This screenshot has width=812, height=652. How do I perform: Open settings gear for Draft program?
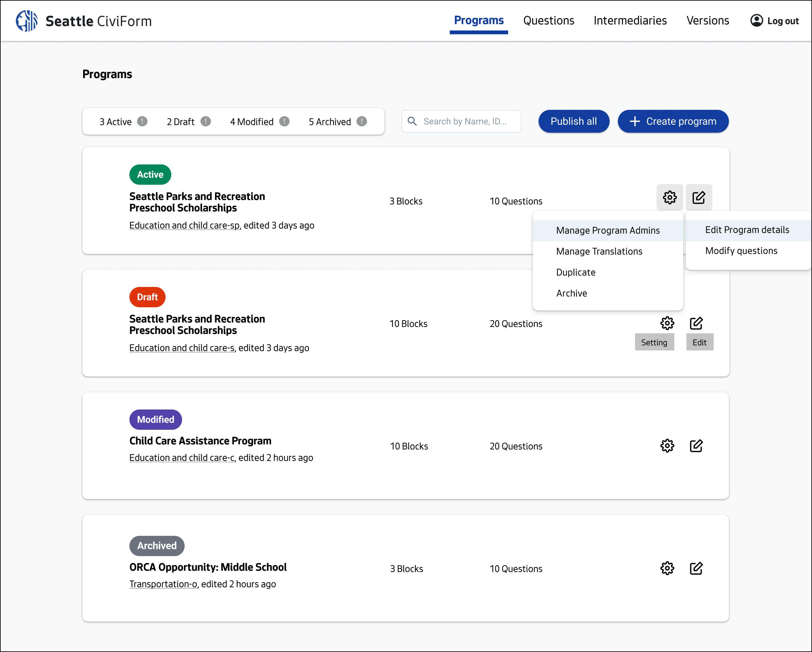click(667, 323)
